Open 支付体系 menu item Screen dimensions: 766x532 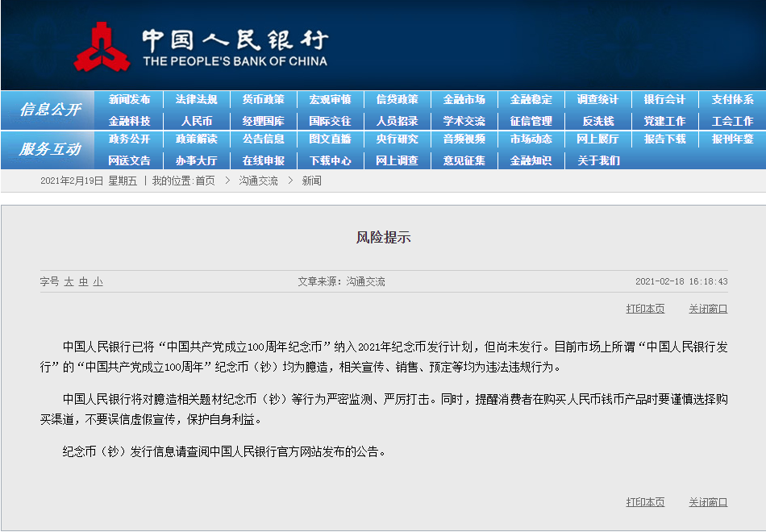pyautogui.click(x=732, y=100)
